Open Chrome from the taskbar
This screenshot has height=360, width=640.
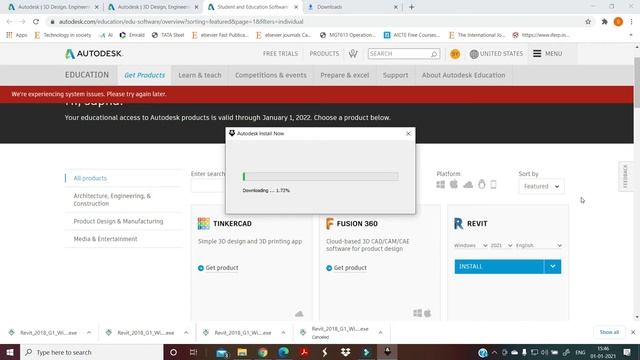coord(262,352)
